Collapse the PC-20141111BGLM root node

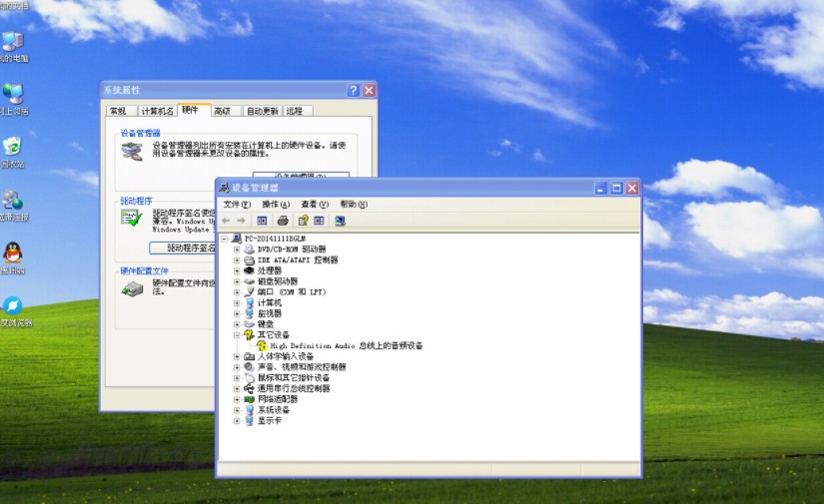coord(225,239)
